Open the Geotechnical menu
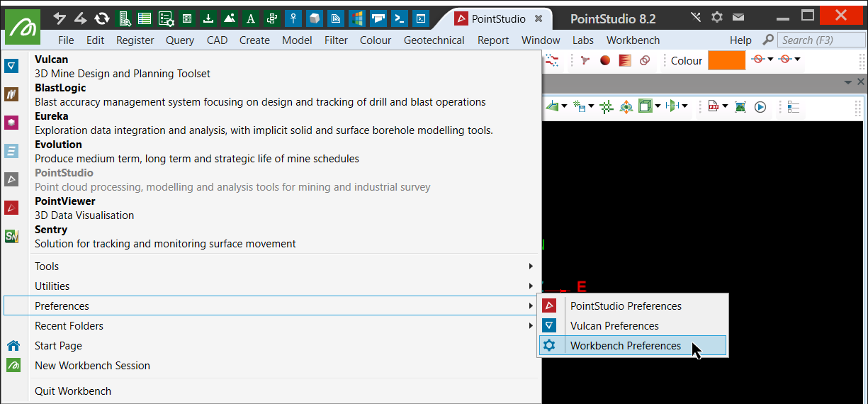 434,40
